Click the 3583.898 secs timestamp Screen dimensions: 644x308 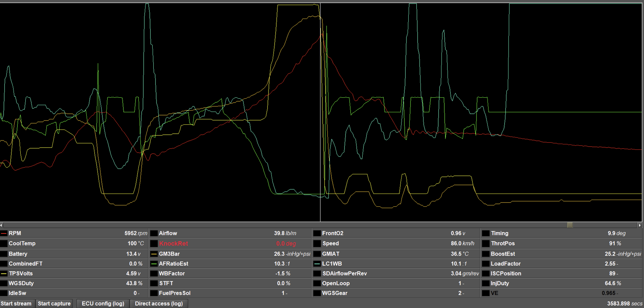click(x=625, y=303)
